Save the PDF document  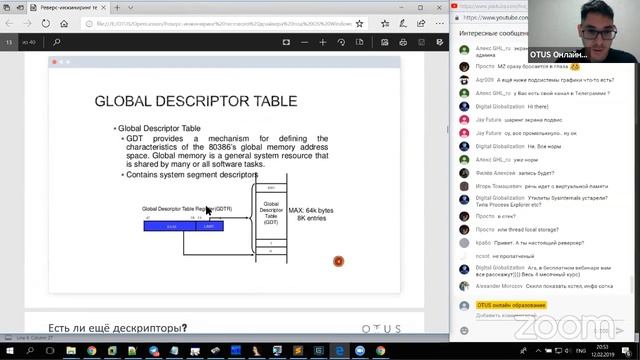pos(421,42)
